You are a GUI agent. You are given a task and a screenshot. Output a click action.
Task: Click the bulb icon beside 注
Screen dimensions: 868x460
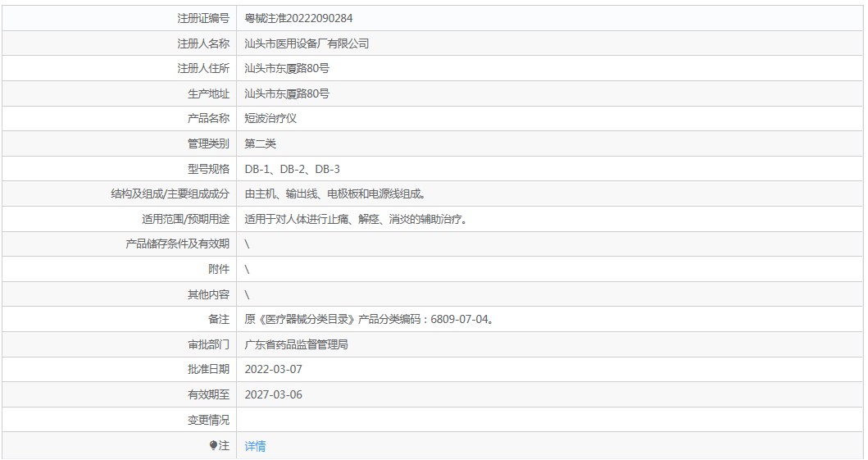pos(213,445)
